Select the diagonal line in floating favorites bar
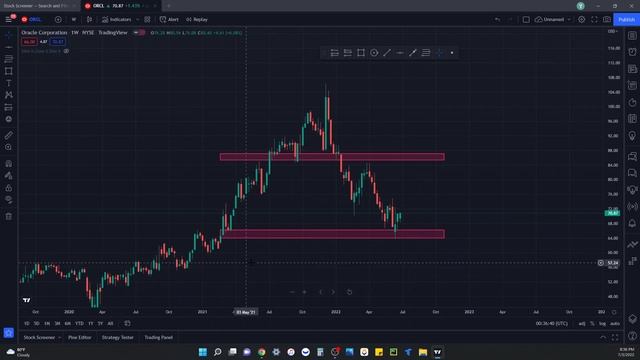 387,53
